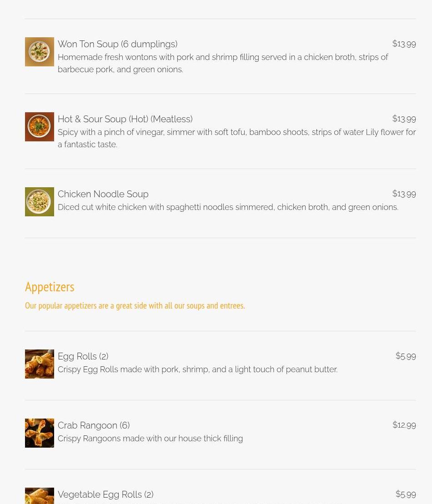Open the Crab Rangoon thumbnail image
Screen dimensions: 432x504
pos(40,433)
